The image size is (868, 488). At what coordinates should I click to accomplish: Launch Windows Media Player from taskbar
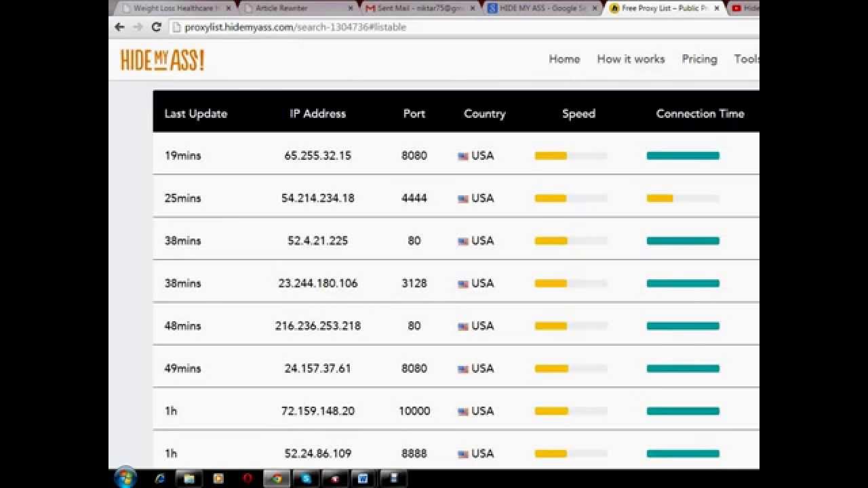tap(218, 479)
